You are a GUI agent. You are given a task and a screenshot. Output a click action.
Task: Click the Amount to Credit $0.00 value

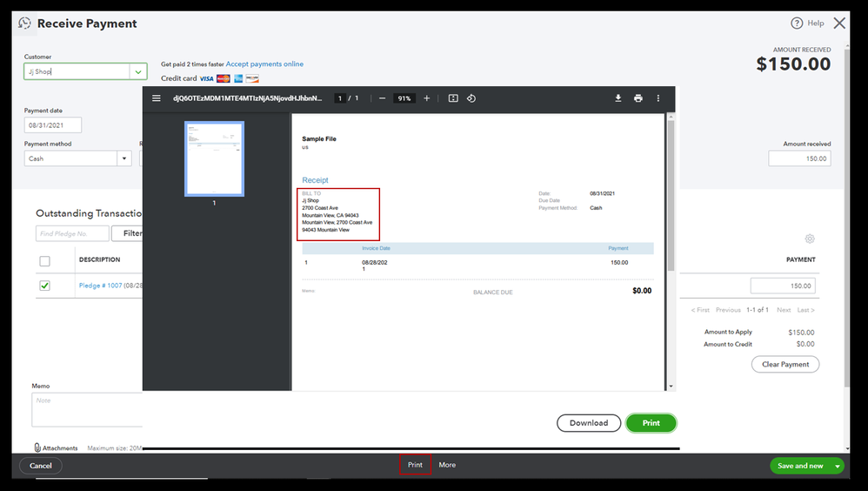805,344
